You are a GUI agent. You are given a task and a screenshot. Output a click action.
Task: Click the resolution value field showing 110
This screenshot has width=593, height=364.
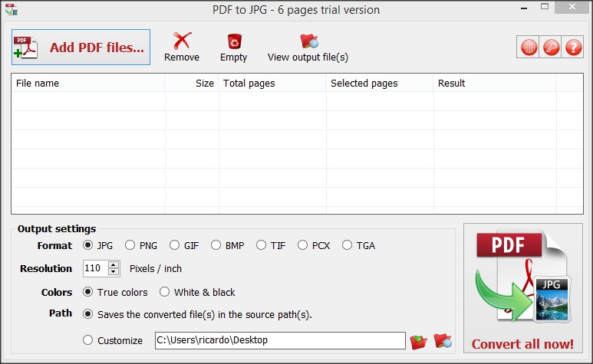[x=96, y=268]
